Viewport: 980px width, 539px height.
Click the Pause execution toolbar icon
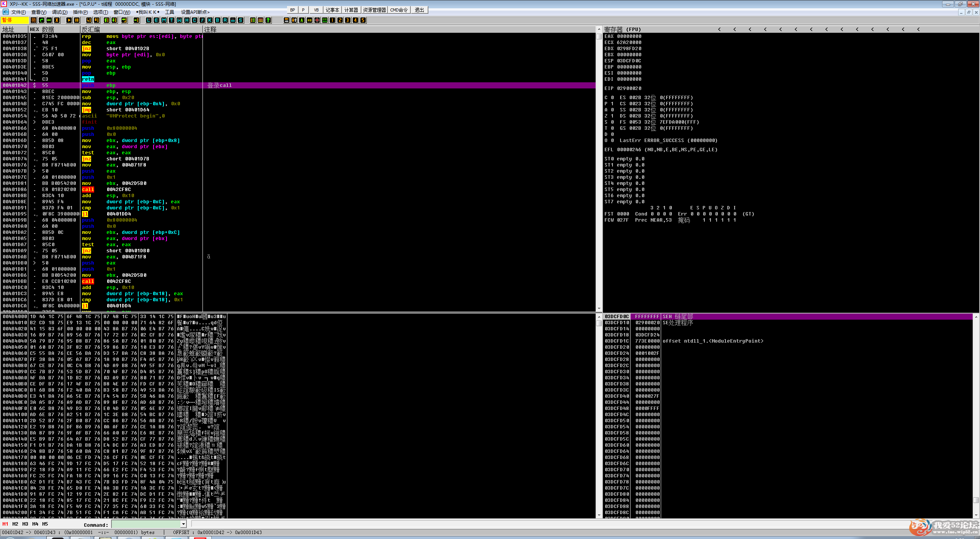pos(77,20)
